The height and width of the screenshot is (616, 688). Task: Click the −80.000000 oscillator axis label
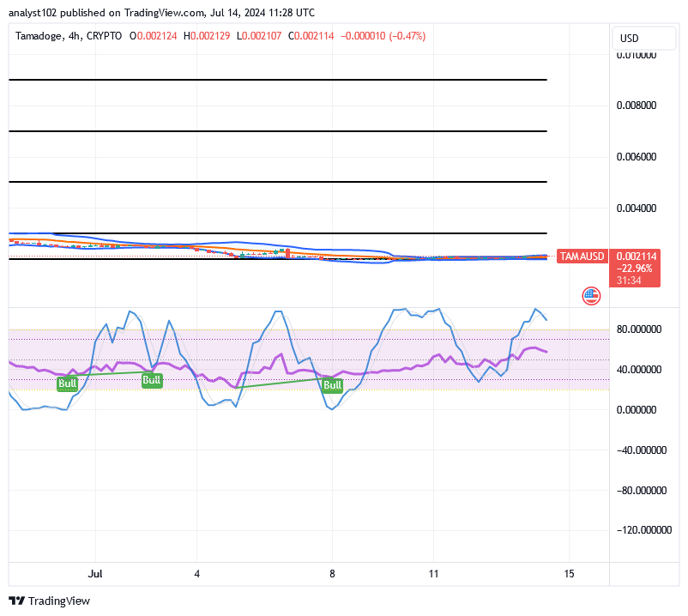pos(642,491)
